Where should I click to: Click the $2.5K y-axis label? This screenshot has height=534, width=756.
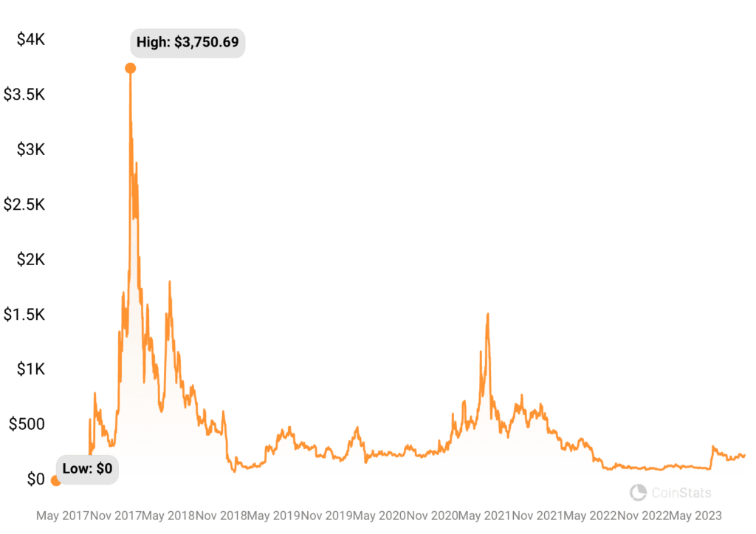(24, 205)
